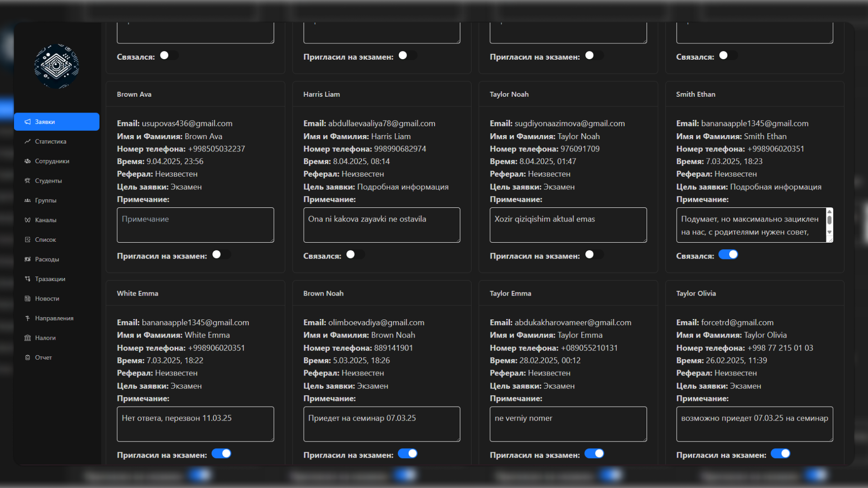The height and width of the screenshot is (488, 868).
Task: Toggle Пригласил на экзамен for Brown Ava
Action: coord(221,255)
